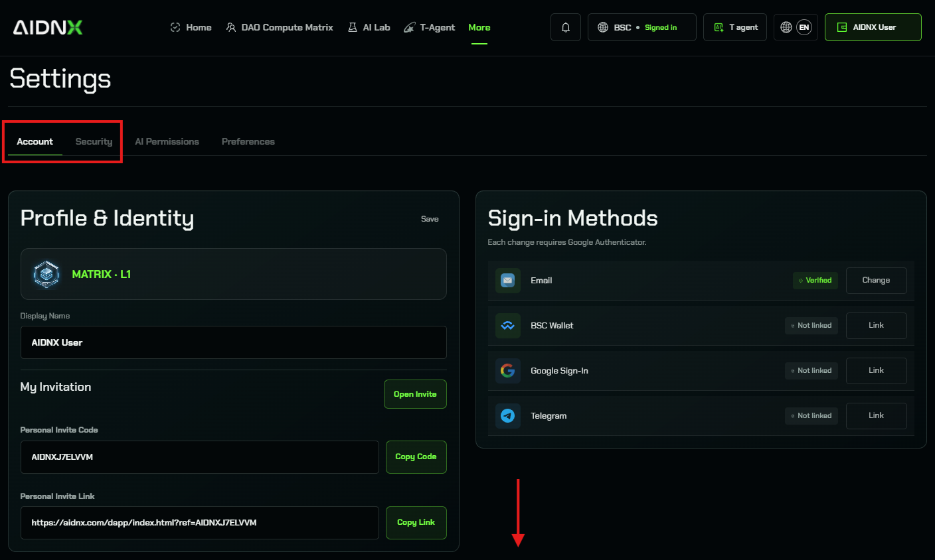Click the Email Verified badge
Screen dimensions: 935x560
pyautogui.click(x=815, y=281)
